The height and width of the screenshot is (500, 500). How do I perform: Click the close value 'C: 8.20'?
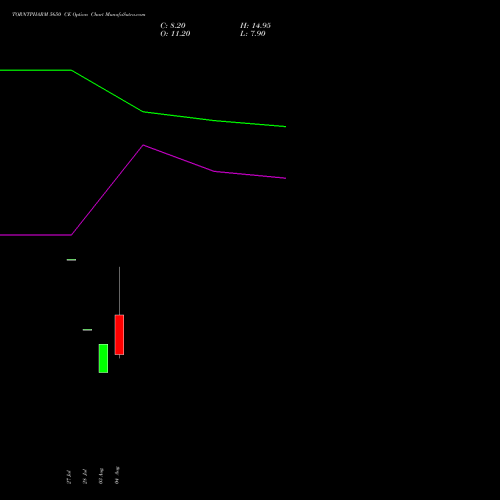pos(173,26)
